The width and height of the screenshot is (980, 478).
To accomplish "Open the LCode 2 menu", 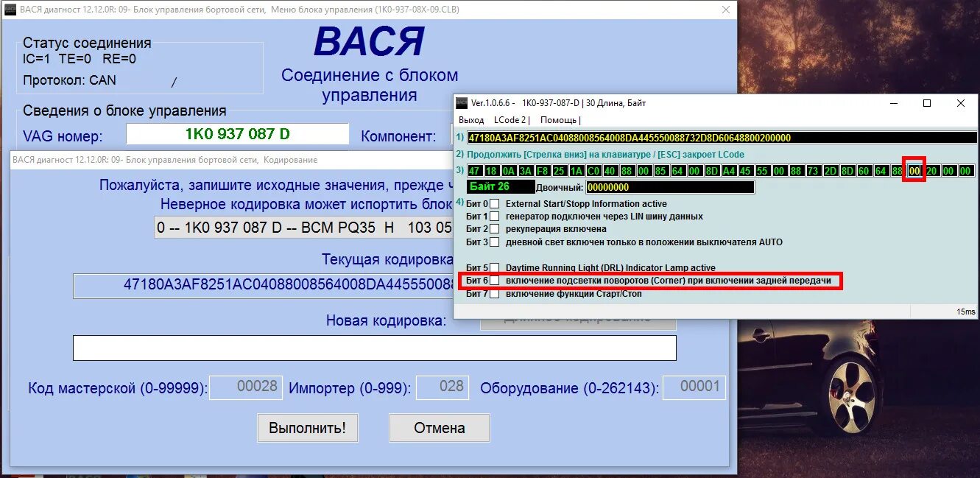I will (511, 120).
